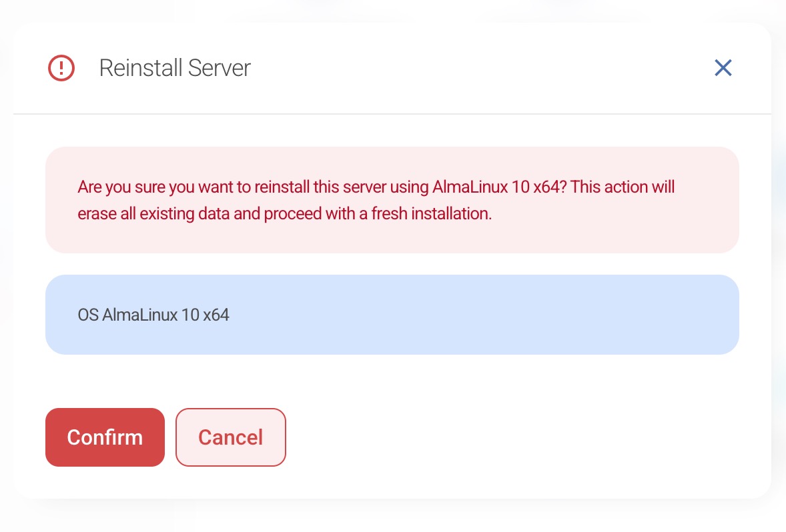786x532 pixels.
Task: Click "erase all existing data" warning line
Action: point(284,215)
